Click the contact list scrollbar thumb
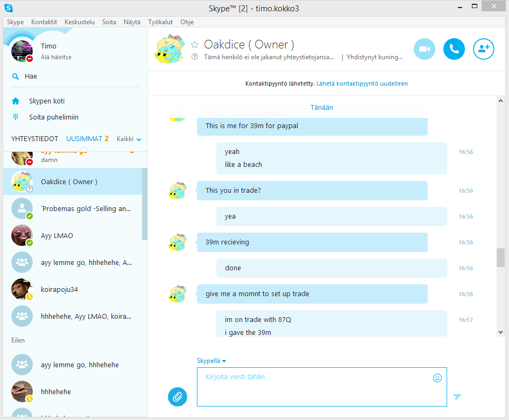 pos(144,204)
